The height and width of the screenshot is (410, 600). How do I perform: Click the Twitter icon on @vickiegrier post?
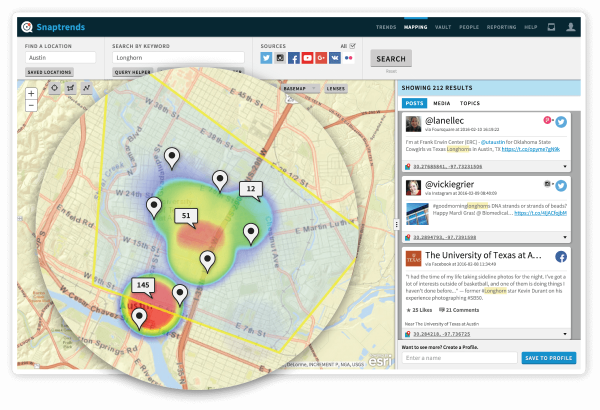click(561, 186)
